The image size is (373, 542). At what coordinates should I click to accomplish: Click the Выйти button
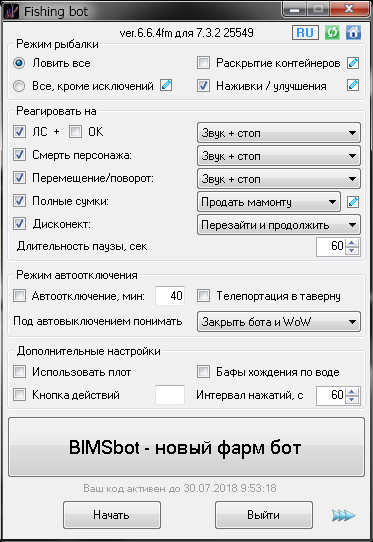tap(264, 515)
